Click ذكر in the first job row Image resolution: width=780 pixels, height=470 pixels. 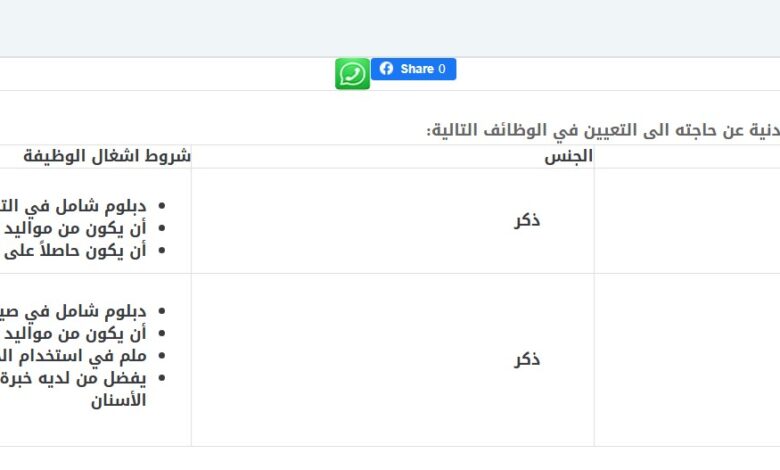tap(527, 220)
